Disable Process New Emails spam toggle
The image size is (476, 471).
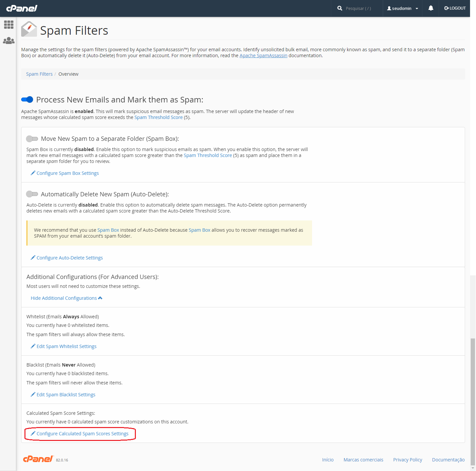point(27,99)
